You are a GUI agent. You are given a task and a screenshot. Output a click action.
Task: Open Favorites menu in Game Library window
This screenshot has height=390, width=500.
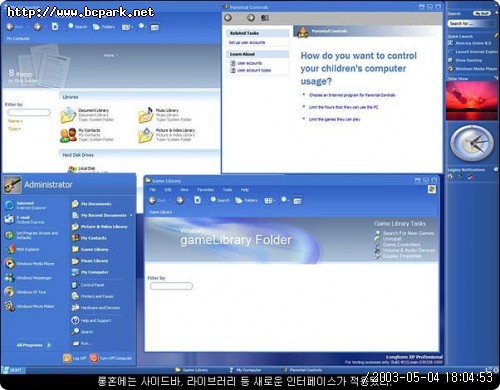click(x=205, y=190)
